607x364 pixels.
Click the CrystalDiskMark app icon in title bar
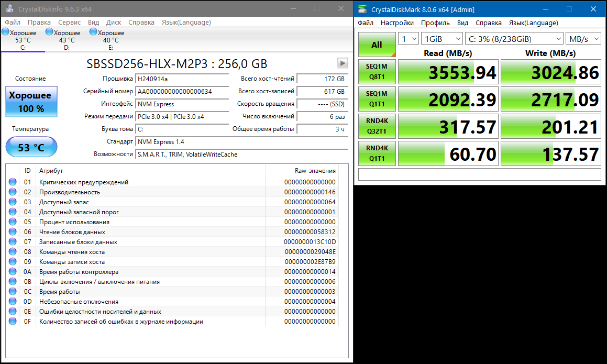tap(362, 9)
